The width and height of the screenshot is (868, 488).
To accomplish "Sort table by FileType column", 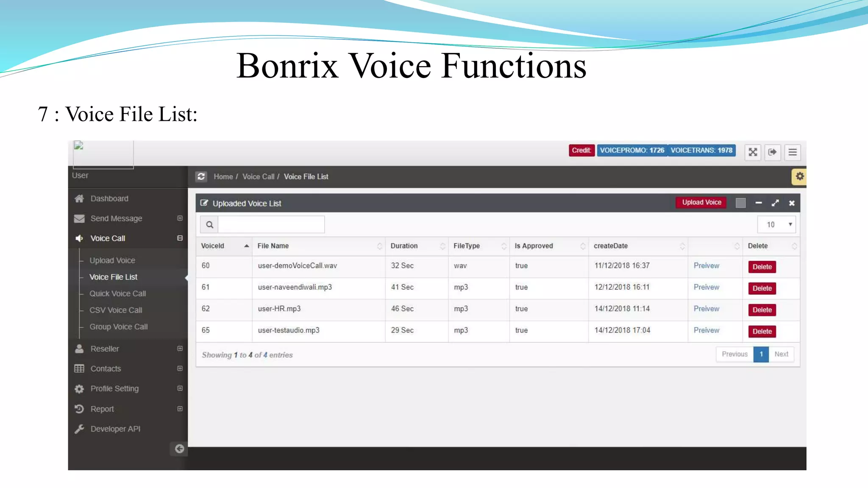I will 479,246.
